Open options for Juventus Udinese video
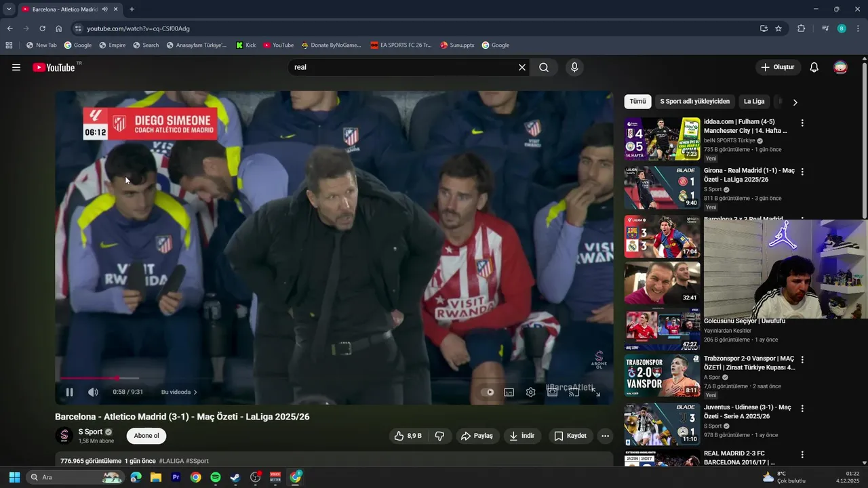 pos(802,409)
